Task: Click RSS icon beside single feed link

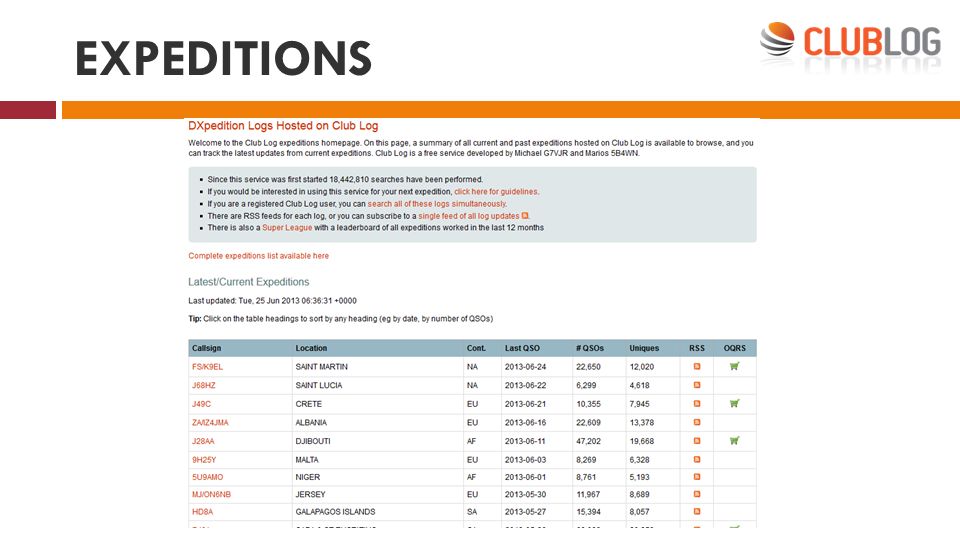Action: pos(525,216)
